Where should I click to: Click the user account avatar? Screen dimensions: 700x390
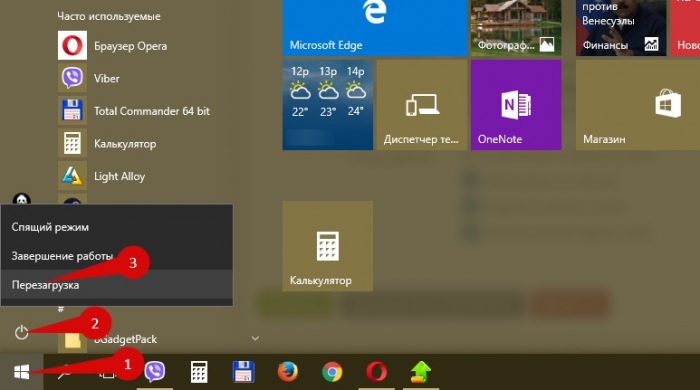21,199
